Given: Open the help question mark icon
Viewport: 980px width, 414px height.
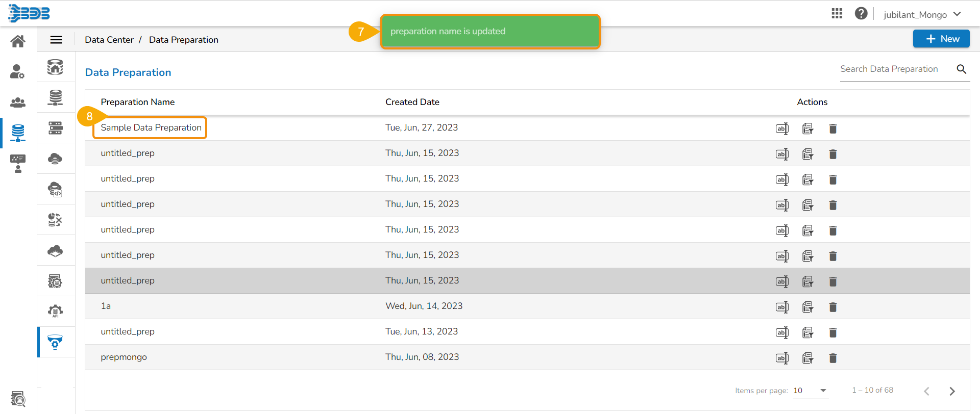Looking at the screenshot, I should click(861, 14).
